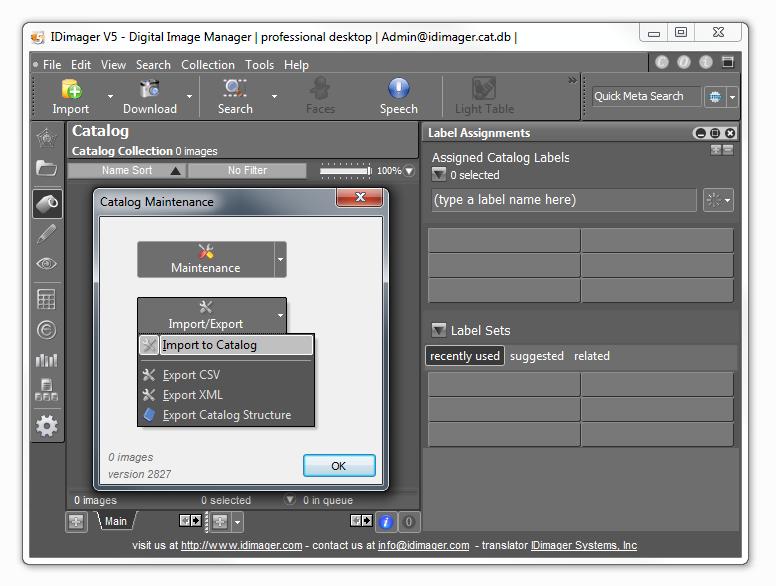
Task: Select the pencil edit sidebar icon
Action: [x=47, y=233]
